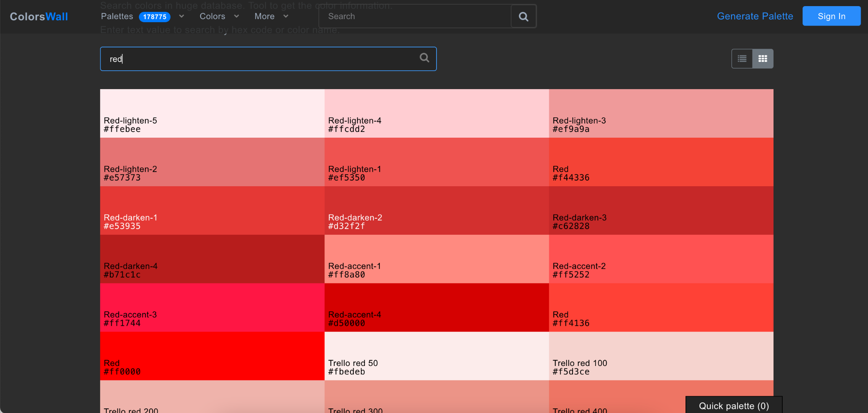Select the Red-accent-3 #ff1744 swatch
Image resolution: width=868 pixels, height=413 pixels.
(x=212, y=307)
